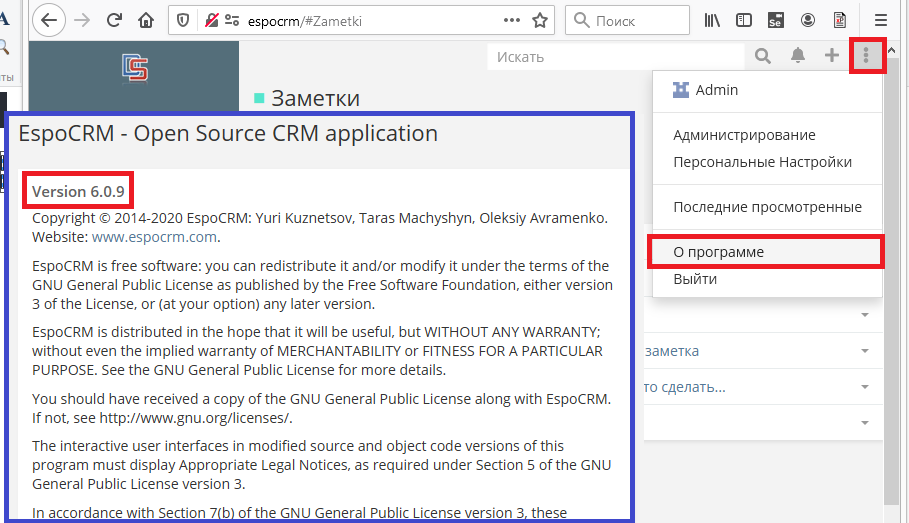
Task: Click the 'Искать' global search field
Action: click(x=615, y=57)
